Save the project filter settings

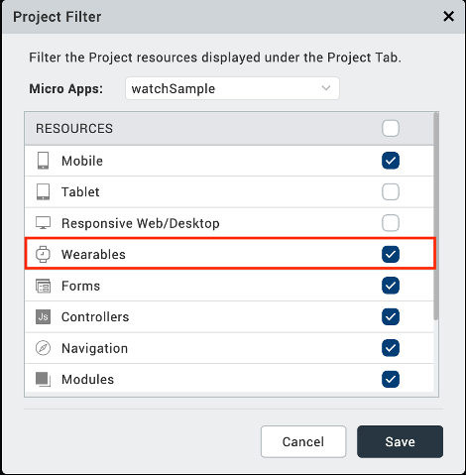pyautogui.click(x=400, y=441)
